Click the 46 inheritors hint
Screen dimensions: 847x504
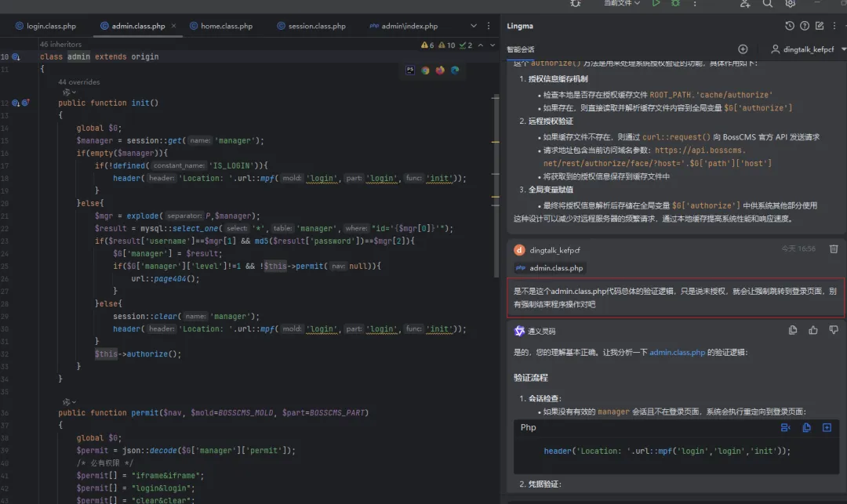click(60, 44)
